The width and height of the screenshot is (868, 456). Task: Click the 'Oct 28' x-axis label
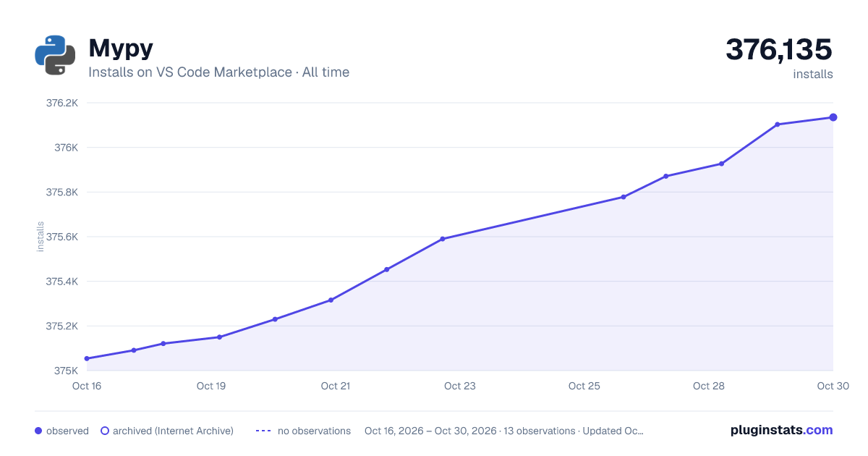click(709, 386)
